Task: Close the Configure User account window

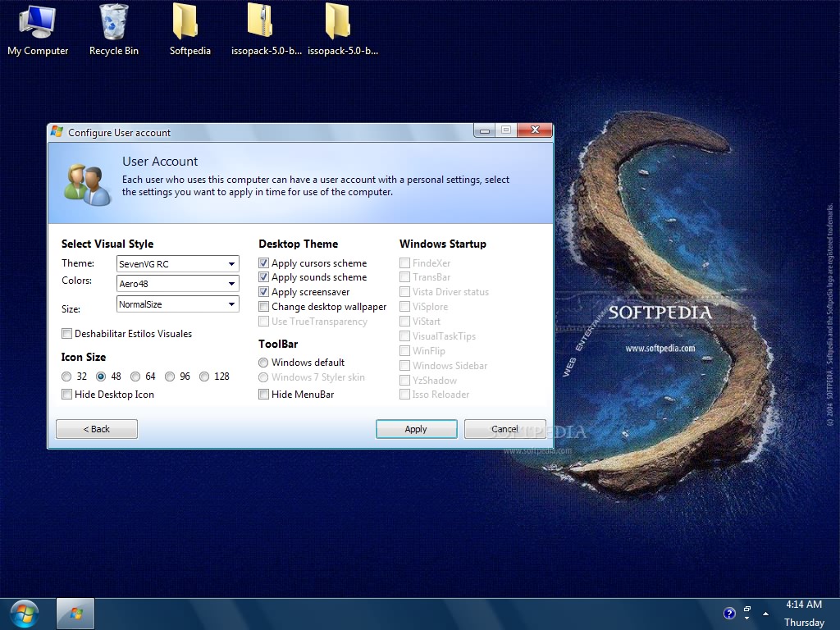Action: click(535, 130)
